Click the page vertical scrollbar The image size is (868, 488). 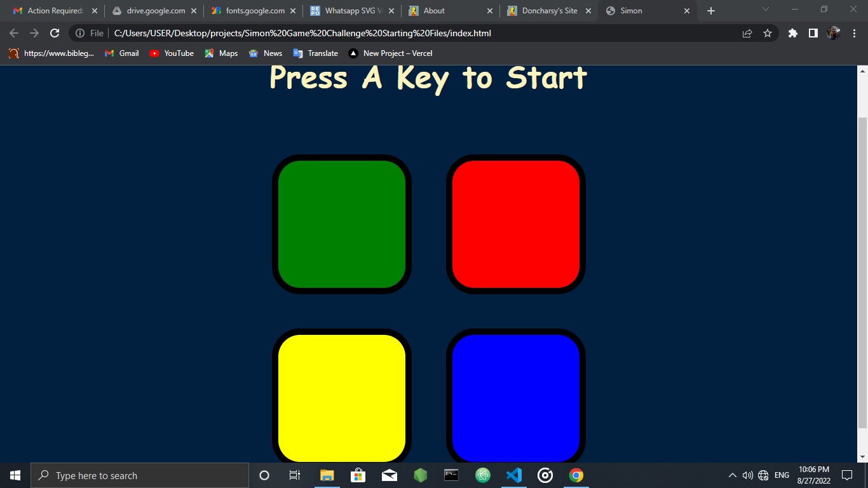(x=862, y=273)
